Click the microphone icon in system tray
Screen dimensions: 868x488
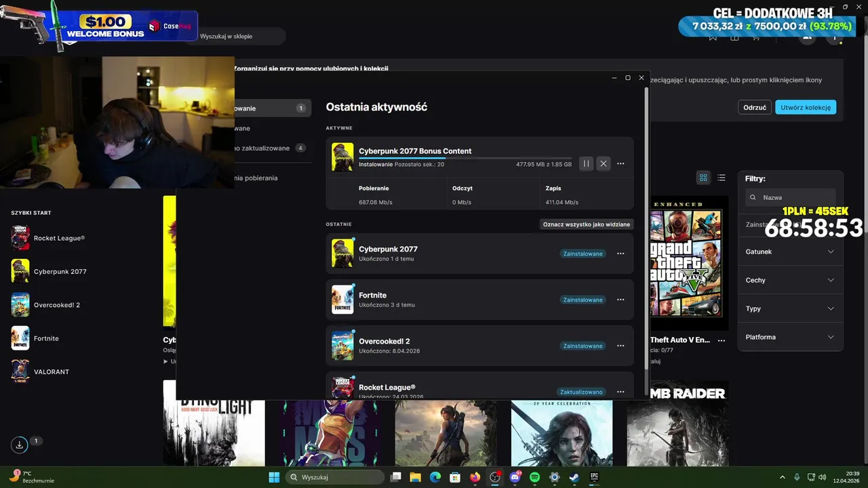(x=797, y=477)
